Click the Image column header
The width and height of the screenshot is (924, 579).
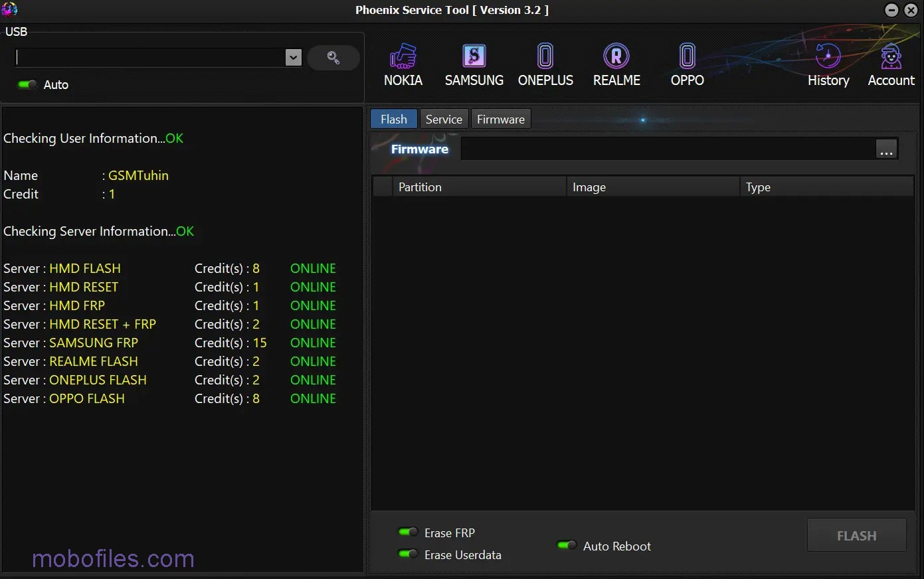click(x=652, y=187)
